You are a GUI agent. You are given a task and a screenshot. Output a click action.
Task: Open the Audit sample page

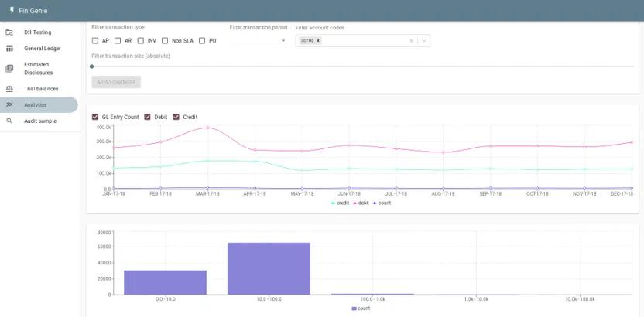tap(39, 121)
